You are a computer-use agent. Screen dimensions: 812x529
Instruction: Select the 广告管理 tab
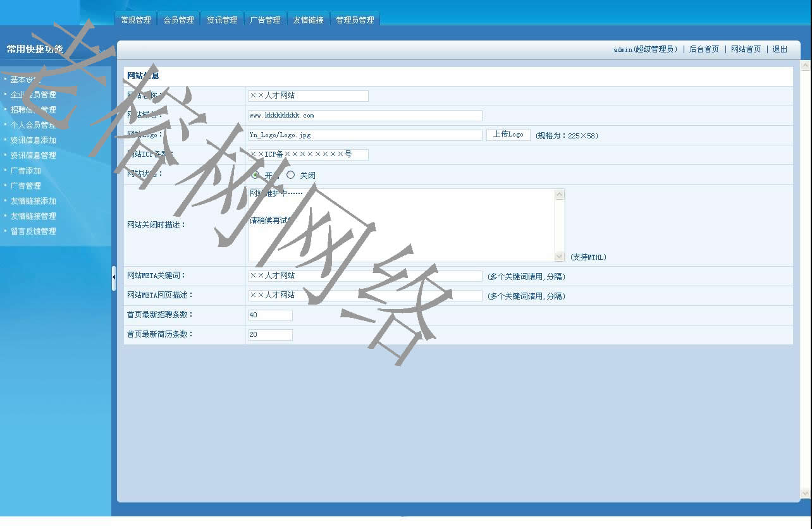pos(265,20)
